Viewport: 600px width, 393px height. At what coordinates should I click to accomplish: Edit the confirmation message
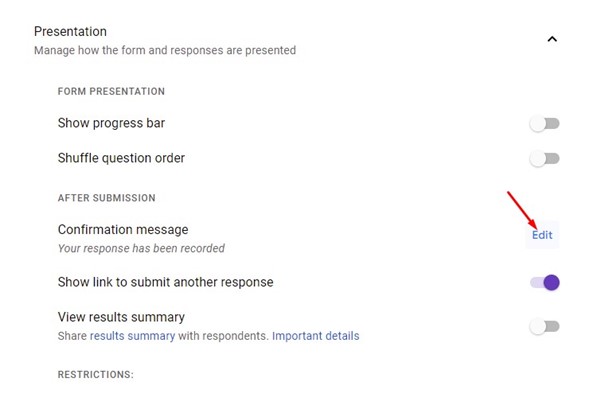click(542, 235)
